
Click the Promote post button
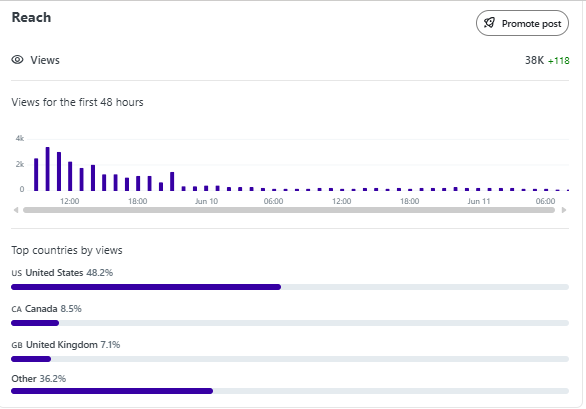(522, 23)
